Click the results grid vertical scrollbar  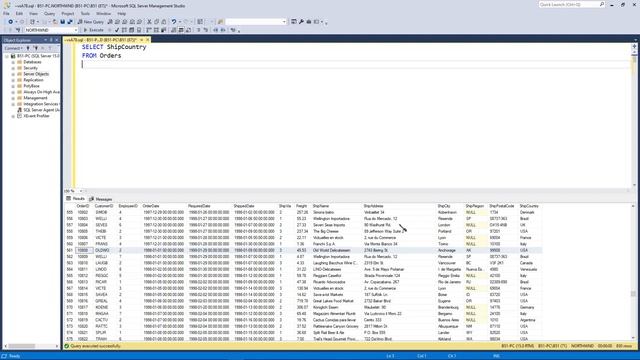coord(633,271)
